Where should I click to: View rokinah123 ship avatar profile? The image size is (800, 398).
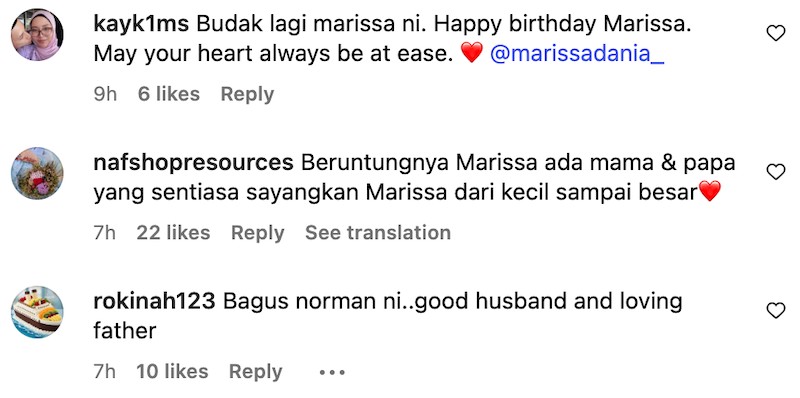[x=37, y=312]
